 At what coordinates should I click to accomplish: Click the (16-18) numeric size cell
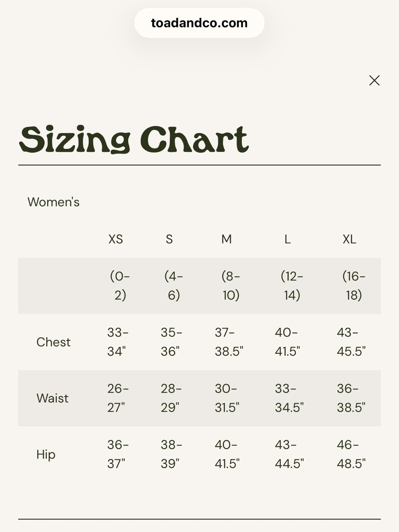[x=354, y=286]
